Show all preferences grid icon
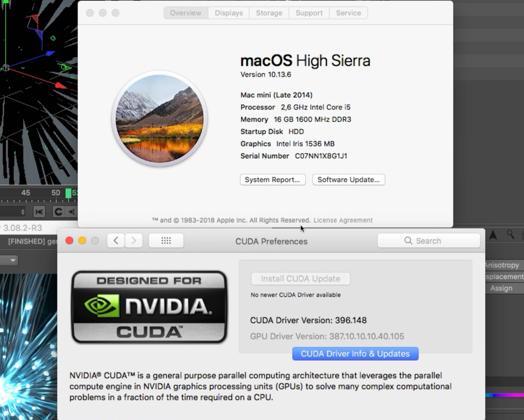524x420 pixels. (166, 241)
